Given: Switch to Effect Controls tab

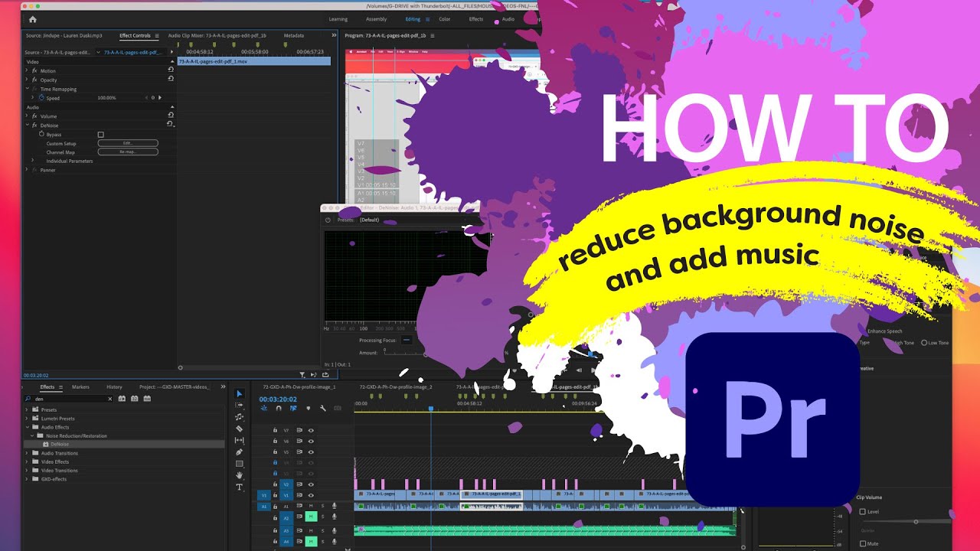Looking at the screenshot, I should 135,35.
